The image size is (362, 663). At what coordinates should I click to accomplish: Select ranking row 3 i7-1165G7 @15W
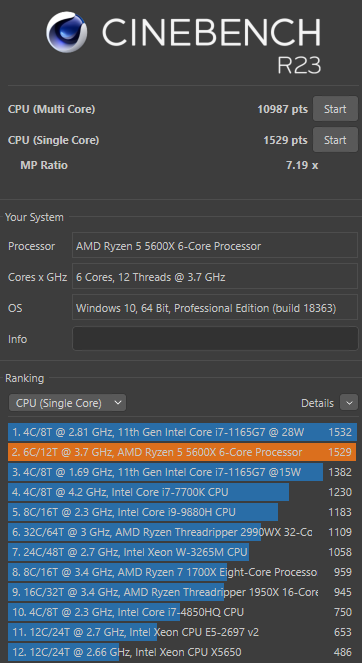(182, 472)
